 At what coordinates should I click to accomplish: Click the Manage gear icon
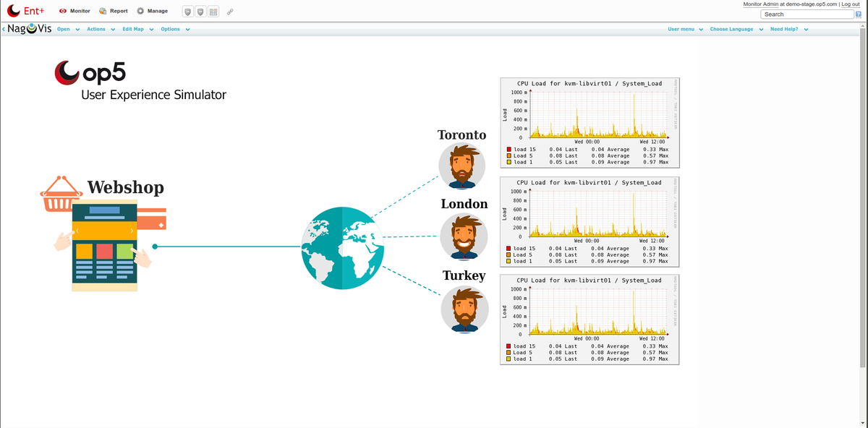(140, 11)
